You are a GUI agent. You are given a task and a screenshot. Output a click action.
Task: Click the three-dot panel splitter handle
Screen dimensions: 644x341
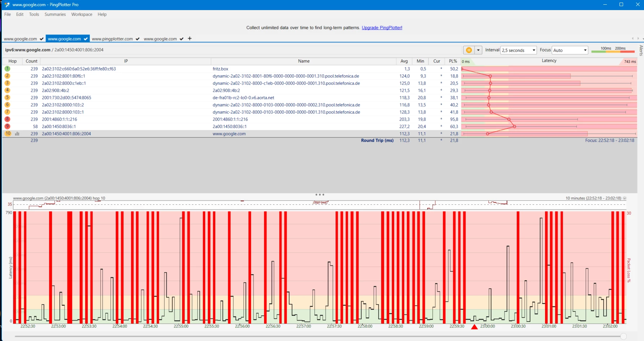click(x=319, y=195)
